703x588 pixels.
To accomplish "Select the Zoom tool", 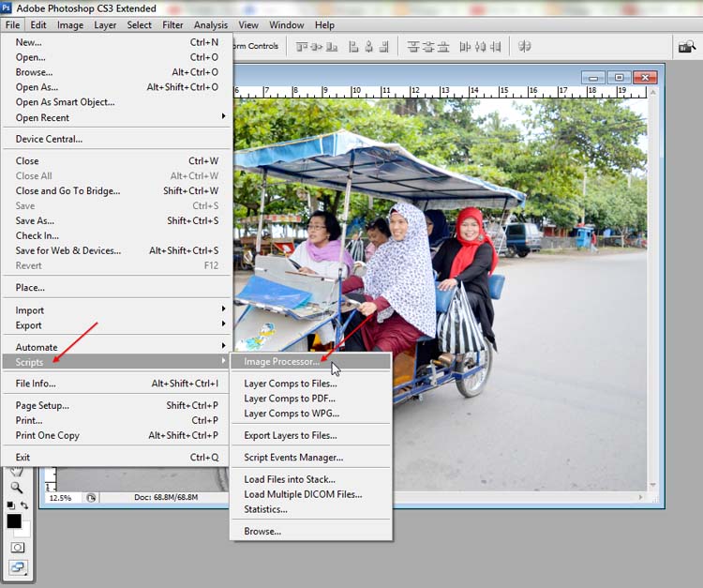I will pyautogui.click(x=17, y=488).
